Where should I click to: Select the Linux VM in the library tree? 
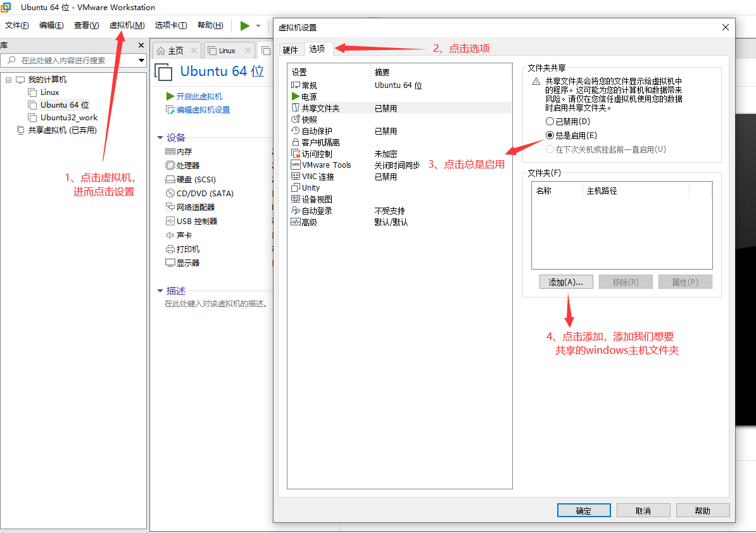pos(49,92)
